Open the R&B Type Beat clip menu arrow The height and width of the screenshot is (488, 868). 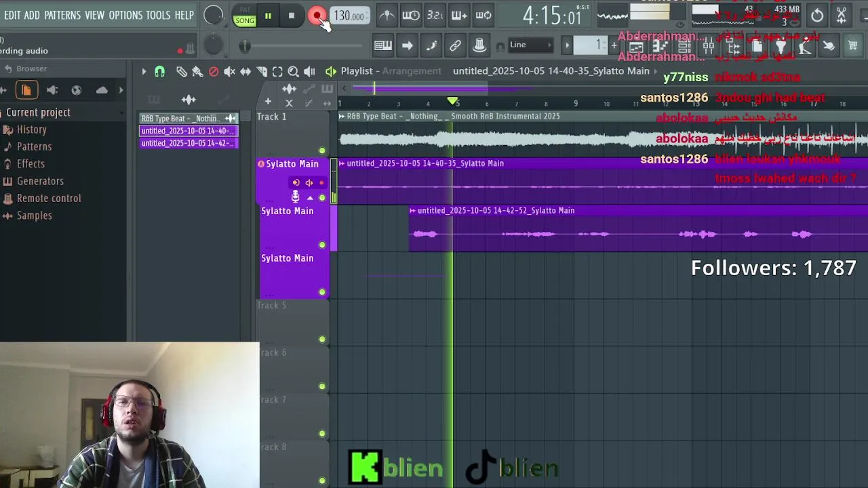pyautogui.click(x=342, y=117)
